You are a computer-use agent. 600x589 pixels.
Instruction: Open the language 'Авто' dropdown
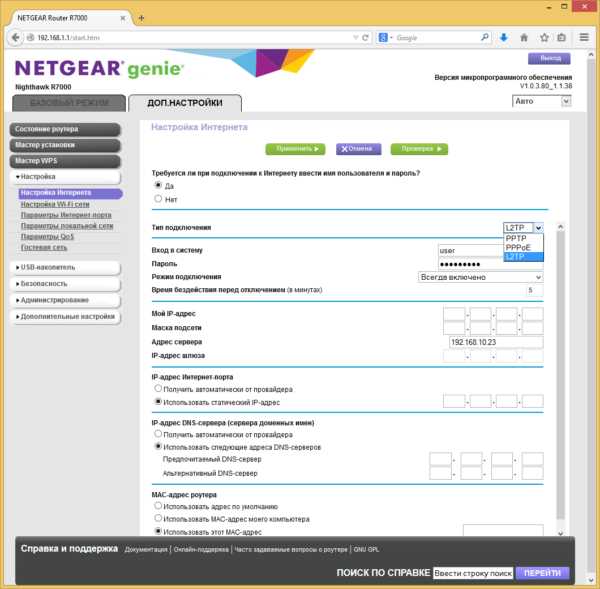point(541,101)
